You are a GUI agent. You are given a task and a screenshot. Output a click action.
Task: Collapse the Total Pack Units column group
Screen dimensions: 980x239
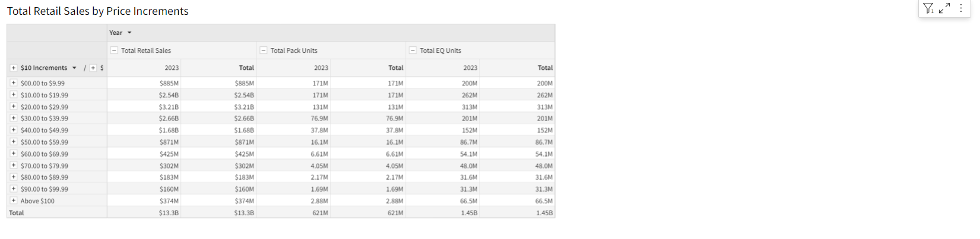pyautogui.click(x=264, y=50)
